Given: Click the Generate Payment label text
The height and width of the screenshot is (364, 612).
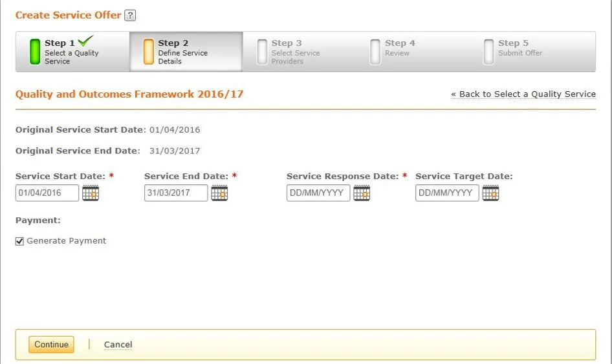Looking at the screenshot, I should 67,241.
